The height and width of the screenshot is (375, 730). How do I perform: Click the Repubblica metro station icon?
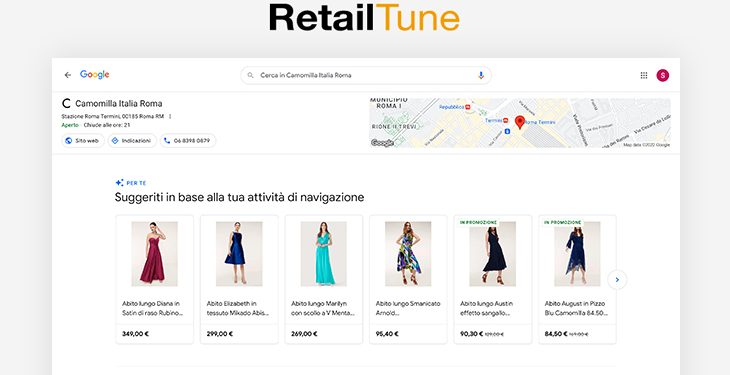point(467,107)
